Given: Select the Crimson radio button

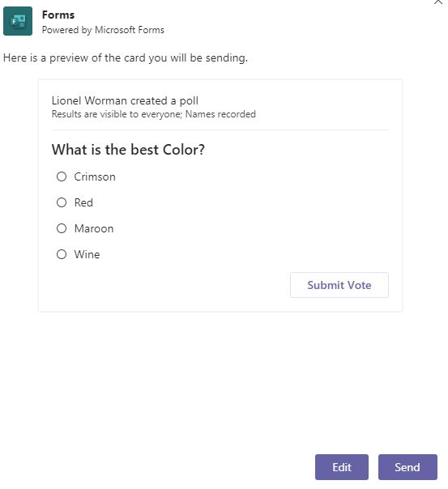Looking at the screenshot, I should pos(62,176).
